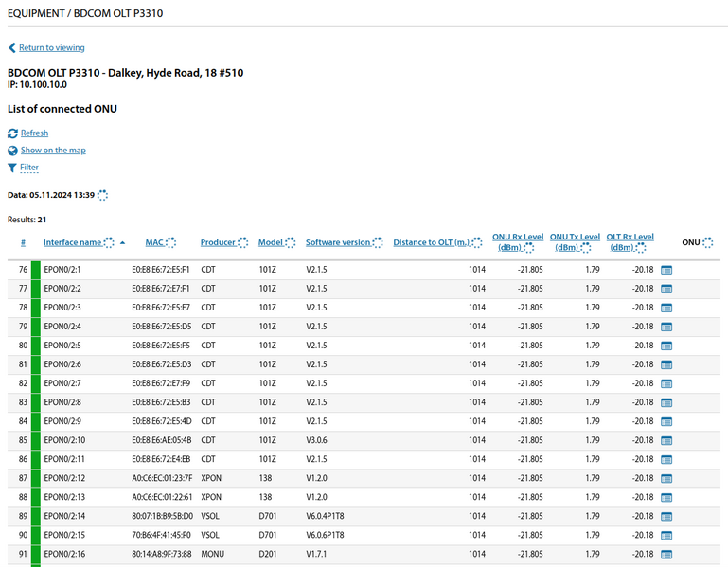The height and width of the screenshot is (567, 728).
Task: Click dotted circle icon next to Producer
Action: [243, 243]
